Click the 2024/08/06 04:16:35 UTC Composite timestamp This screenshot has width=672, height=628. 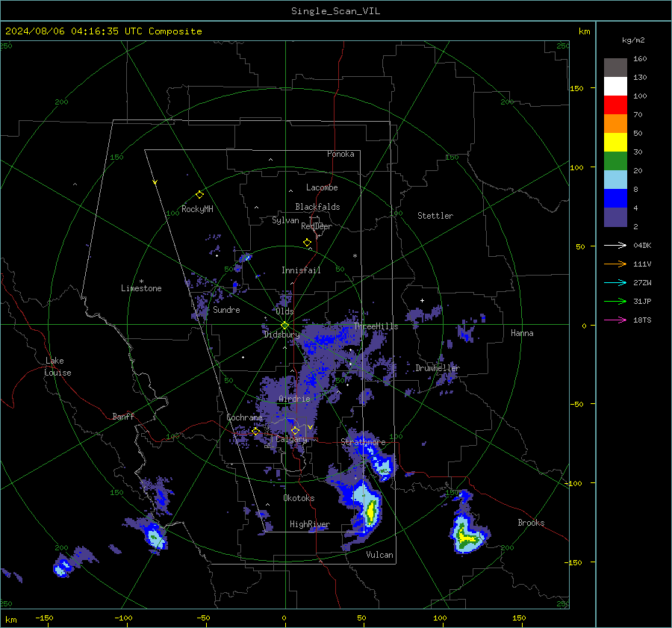click(103, 31)
